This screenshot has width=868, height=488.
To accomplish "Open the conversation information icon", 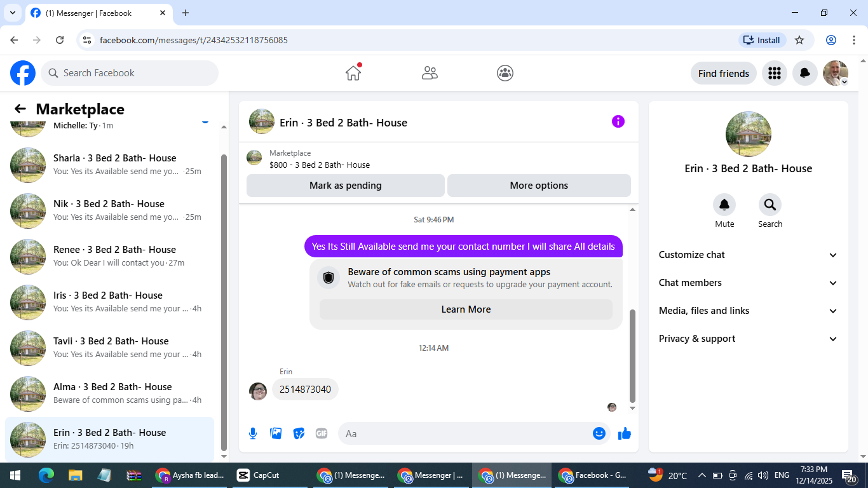I will 618,121.
